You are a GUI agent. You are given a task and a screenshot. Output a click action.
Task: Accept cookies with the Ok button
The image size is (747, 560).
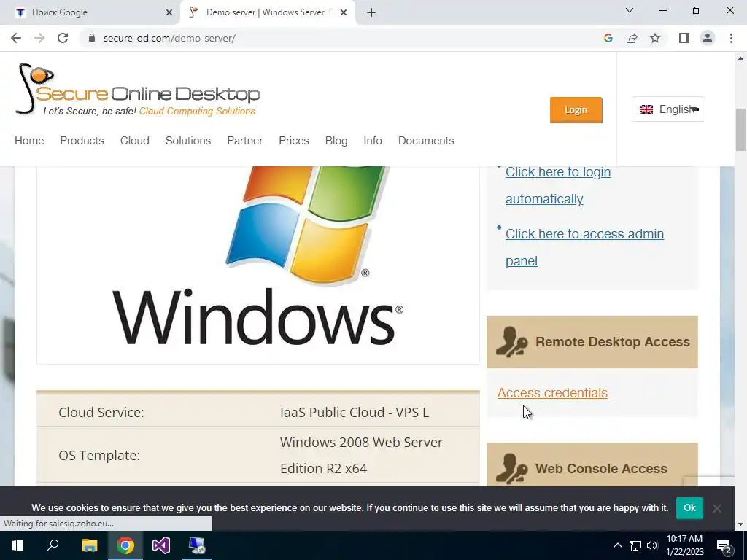689,508
